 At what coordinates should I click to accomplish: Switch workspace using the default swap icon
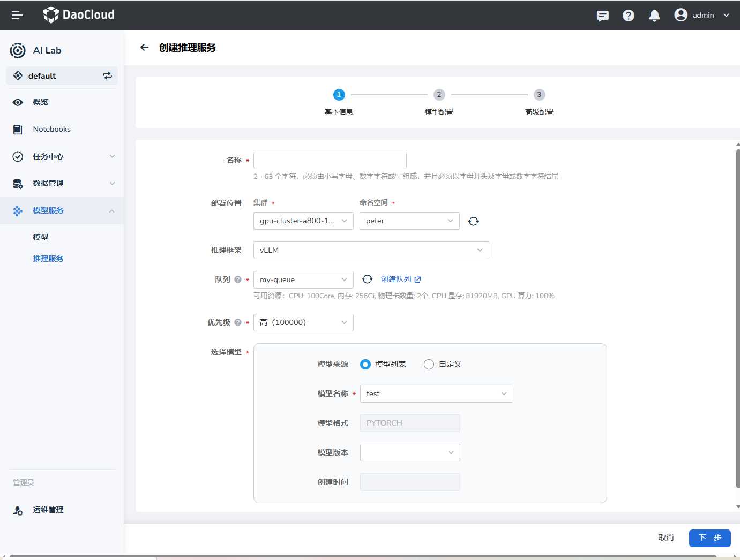coord(108,75)
